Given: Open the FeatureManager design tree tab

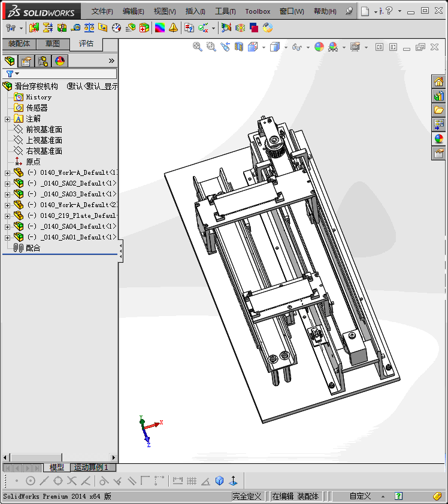Looking at the screenshot, I should [x=10, y=60].
